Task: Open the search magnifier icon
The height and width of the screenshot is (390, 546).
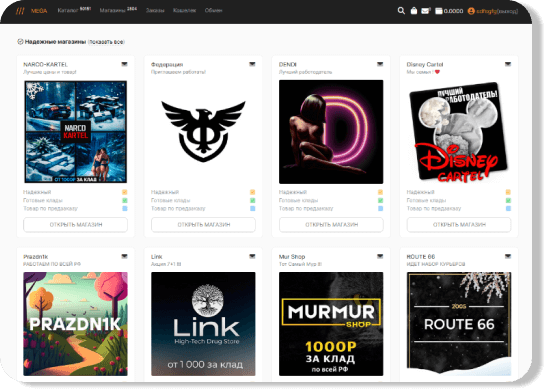Action: [x=401, y=11]
